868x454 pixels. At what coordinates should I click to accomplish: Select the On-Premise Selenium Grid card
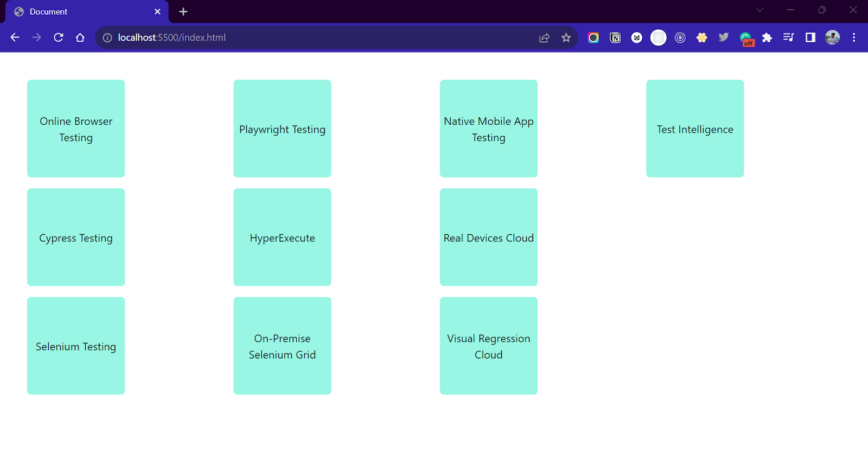click(x=282, y=346)
